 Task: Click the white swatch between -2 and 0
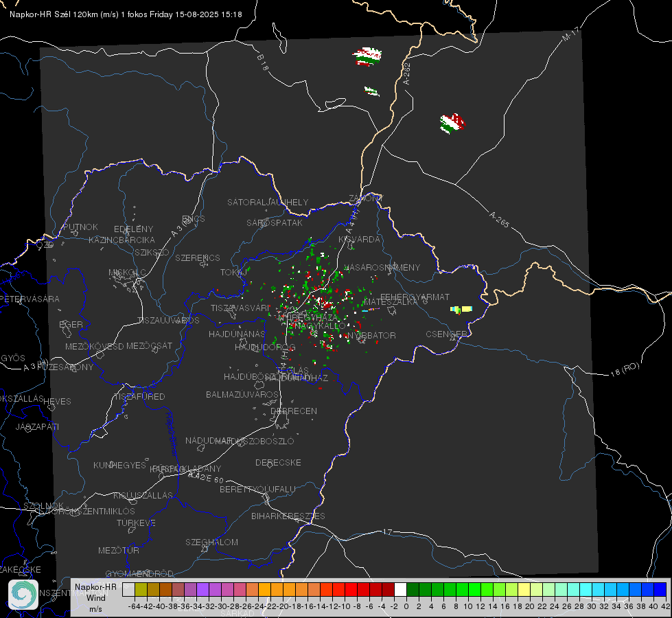(400, 590)
